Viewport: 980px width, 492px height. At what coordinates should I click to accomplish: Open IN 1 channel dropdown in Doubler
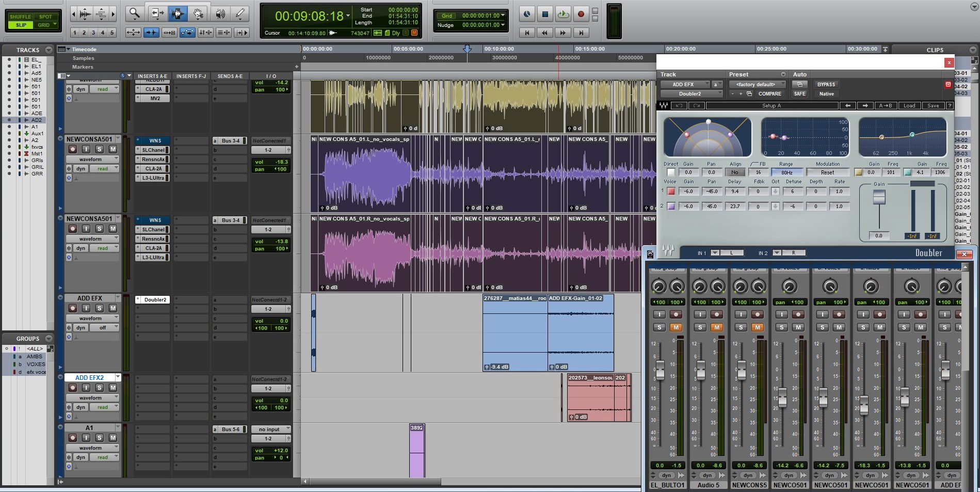pyautogui.click(x=715, y=253)
